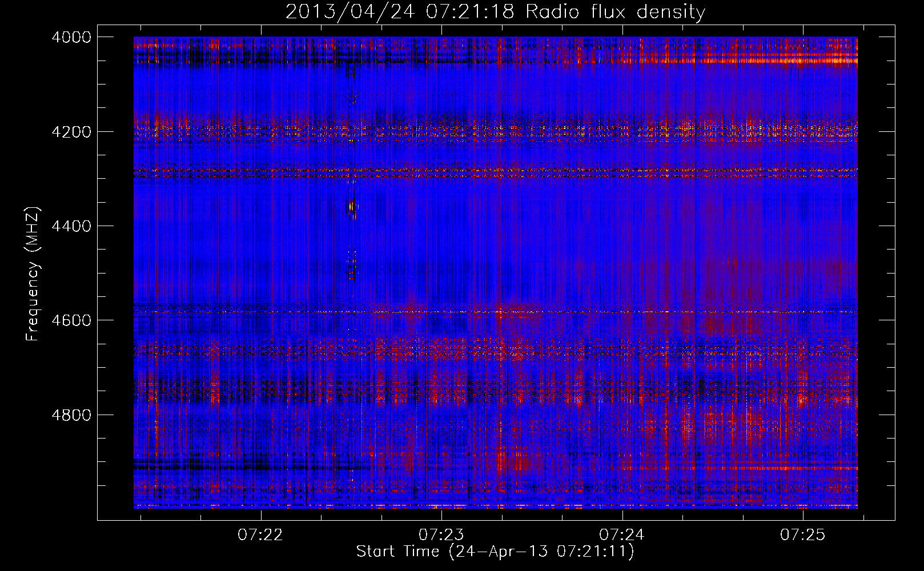924x571 pixels.
Task: Click the bright yellow burst near 4360 MHz
Action: [351, 207]
